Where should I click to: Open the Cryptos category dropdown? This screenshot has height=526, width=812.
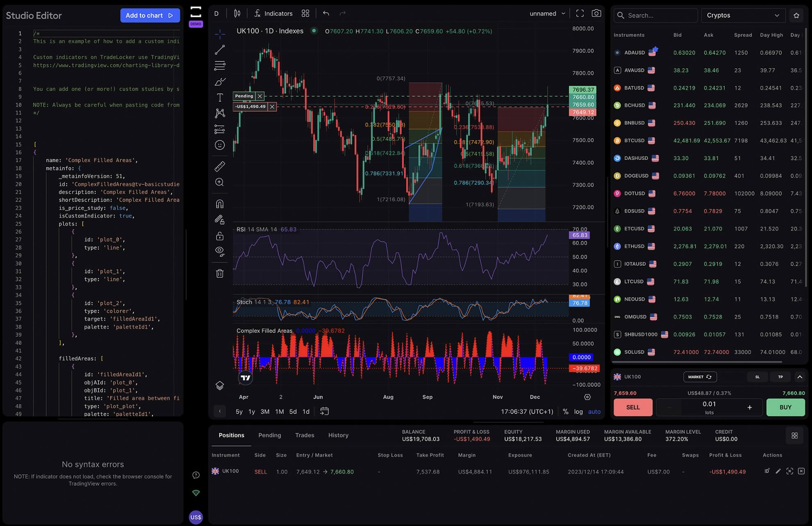[x=742, y=15]
